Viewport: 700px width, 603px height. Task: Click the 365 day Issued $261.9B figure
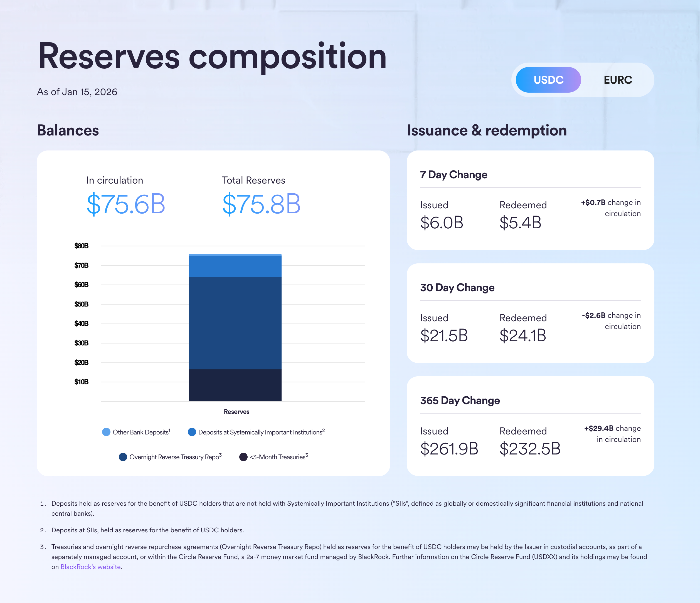[x=449, y=449]
